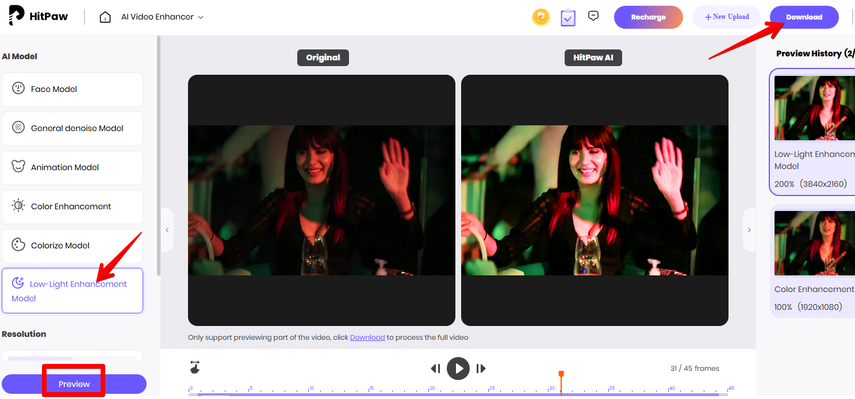Click the AI Model section heading

[20, 56]
